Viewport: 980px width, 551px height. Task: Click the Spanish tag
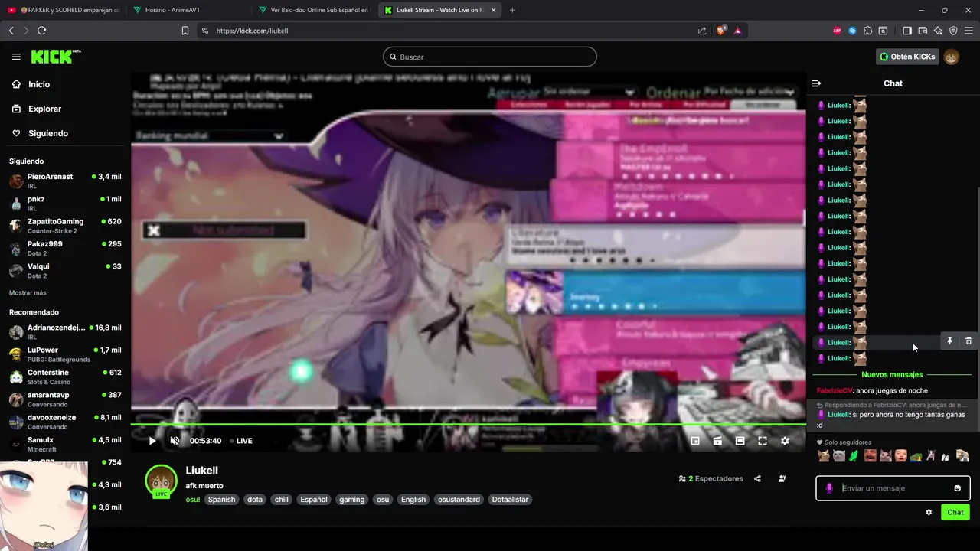tap(221, 500)
